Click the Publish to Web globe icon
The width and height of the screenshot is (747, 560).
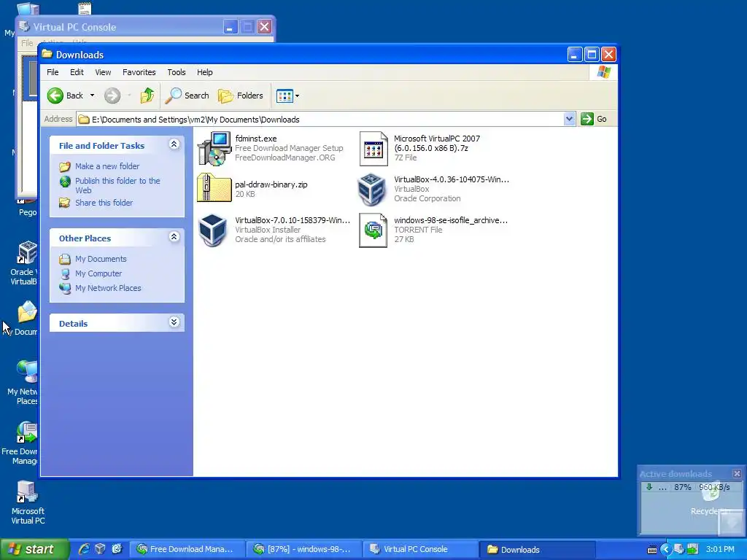tap(65, 182)
